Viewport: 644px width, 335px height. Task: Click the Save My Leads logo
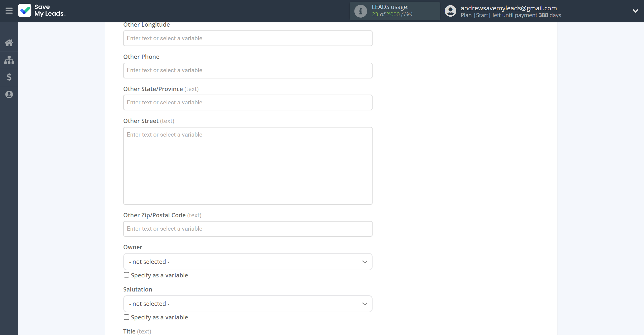click(42, 11)
